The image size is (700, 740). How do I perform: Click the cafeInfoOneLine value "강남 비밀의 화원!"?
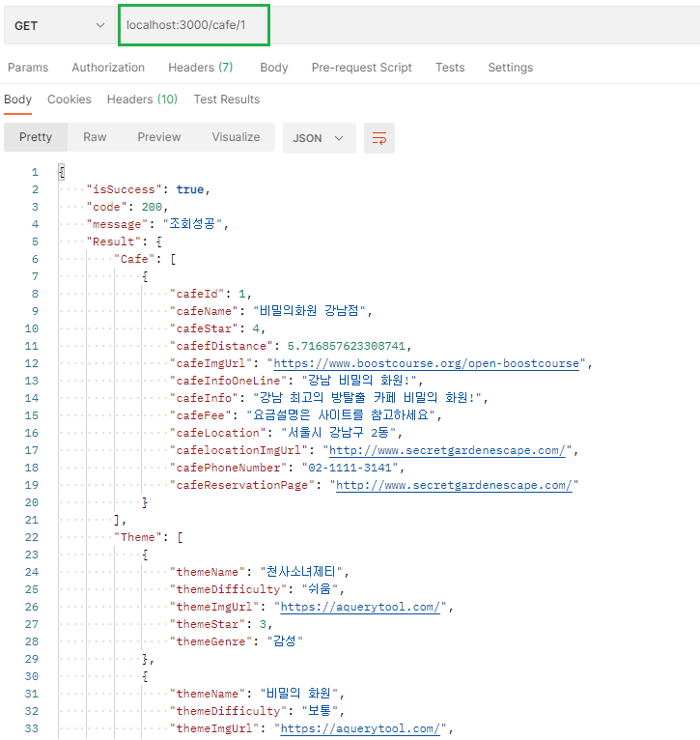(359, 381)
